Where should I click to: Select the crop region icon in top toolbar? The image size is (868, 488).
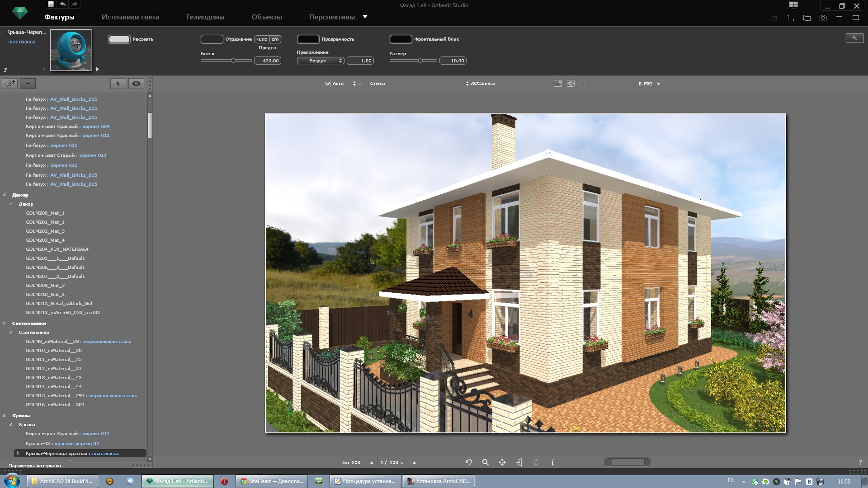pyautogui.click(x=840, y=18)
